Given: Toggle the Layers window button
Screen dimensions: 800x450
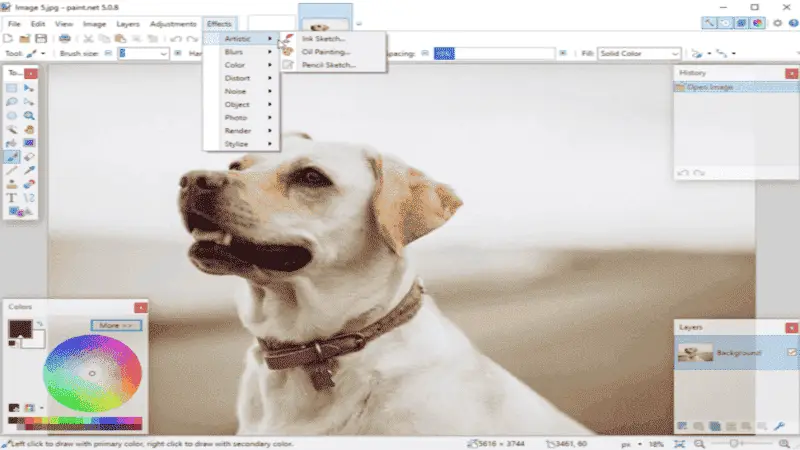Looking at the screenshot, I should (741, 23).
